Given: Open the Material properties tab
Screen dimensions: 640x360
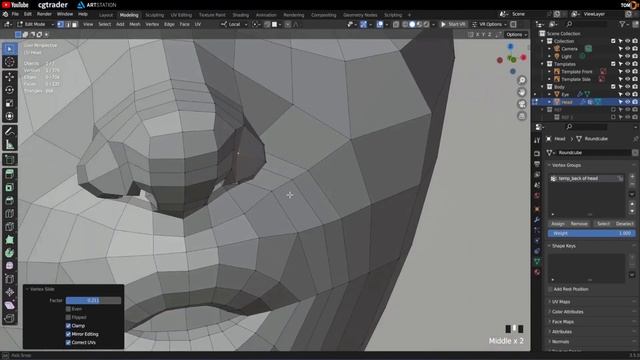Looking at the screenshot, I should (x=537, y=272).
